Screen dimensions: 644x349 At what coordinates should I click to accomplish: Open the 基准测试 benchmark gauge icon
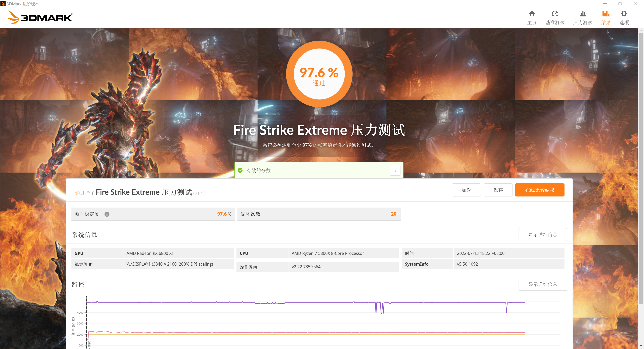pos(555,14)
